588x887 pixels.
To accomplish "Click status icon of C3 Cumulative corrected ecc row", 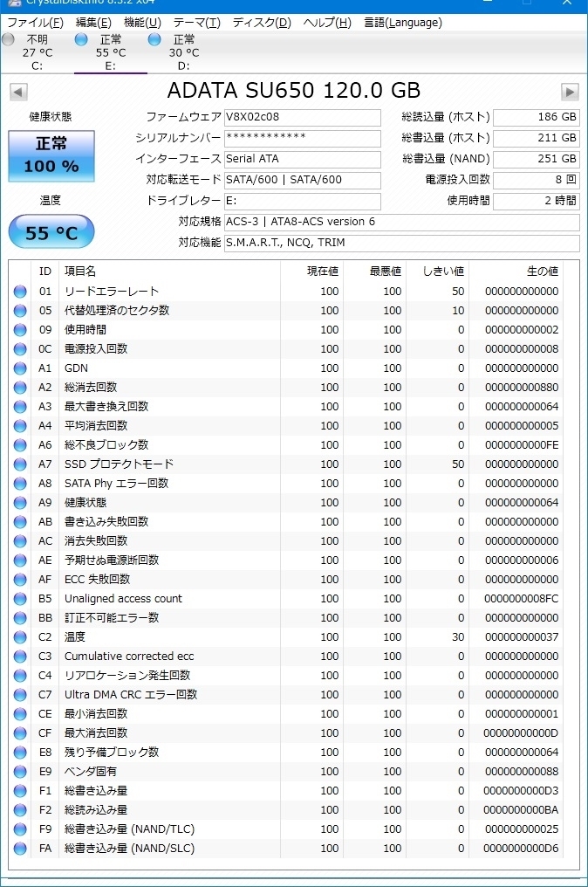I will (20, 657).
